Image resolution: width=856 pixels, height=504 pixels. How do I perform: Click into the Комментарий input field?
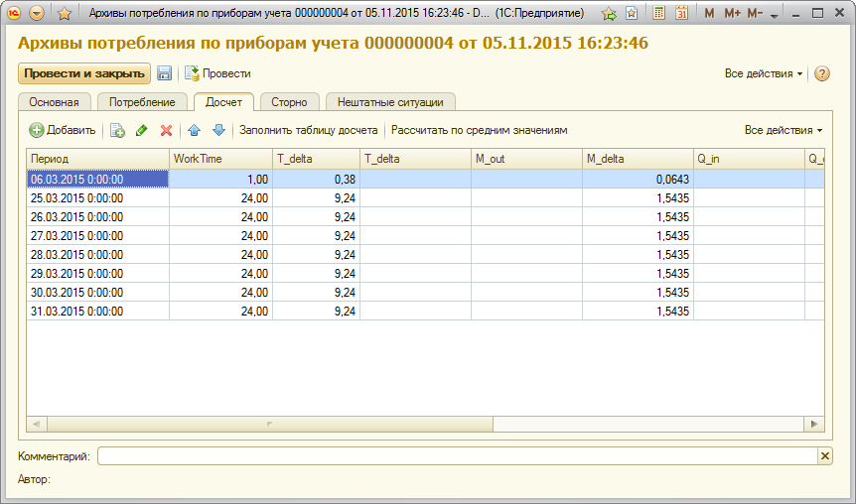[458, 456]
